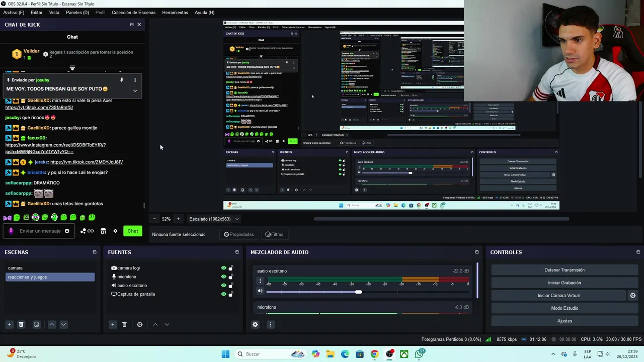The height and width of the screenshot is (362, 644).
Task: Add a new scene in Escenas panel
Action: 9,325
